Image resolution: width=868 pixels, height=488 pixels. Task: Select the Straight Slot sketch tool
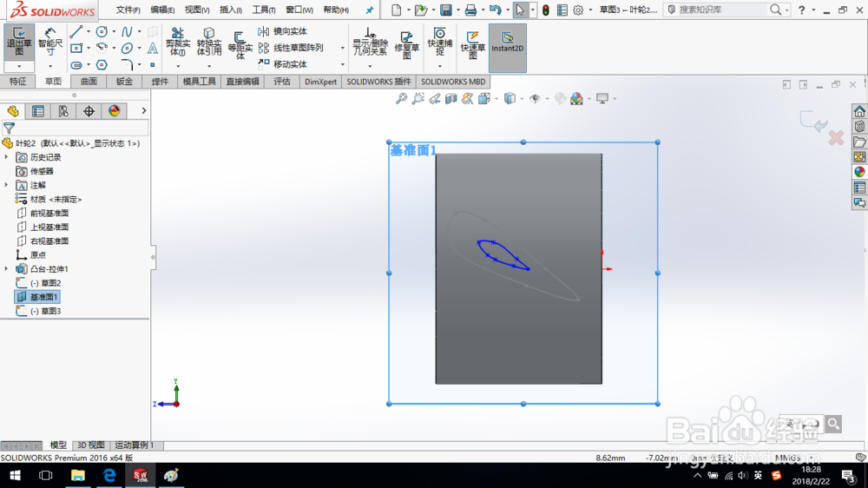(76, 65)
